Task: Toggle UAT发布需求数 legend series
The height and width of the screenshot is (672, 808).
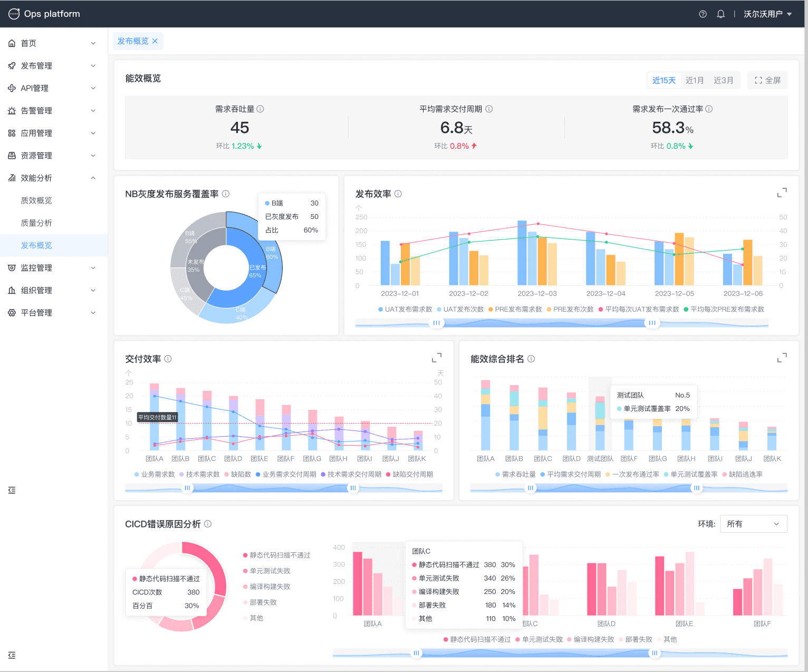Action: (405, 310)
